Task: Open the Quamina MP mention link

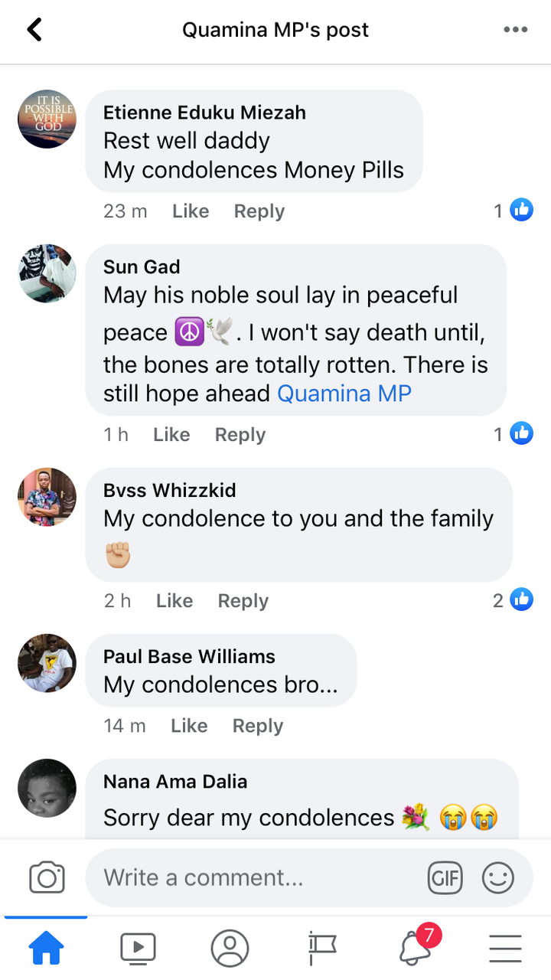Action: point(344,394)
